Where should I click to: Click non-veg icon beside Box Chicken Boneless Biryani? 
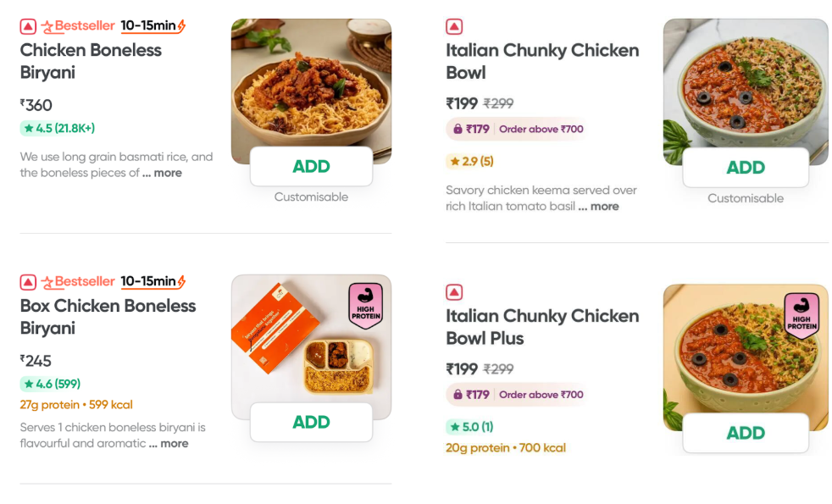pyautogui.click(x=28, y=282)
